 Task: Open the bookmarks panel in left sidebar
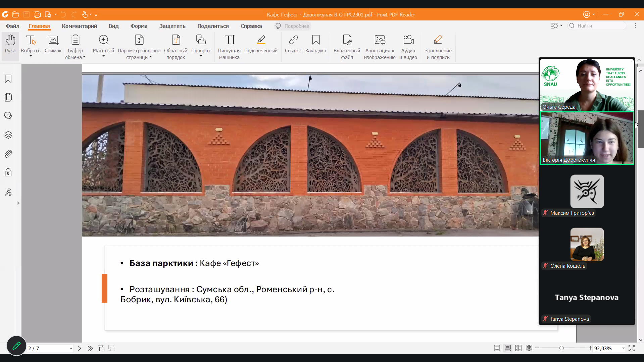point(8,79)
